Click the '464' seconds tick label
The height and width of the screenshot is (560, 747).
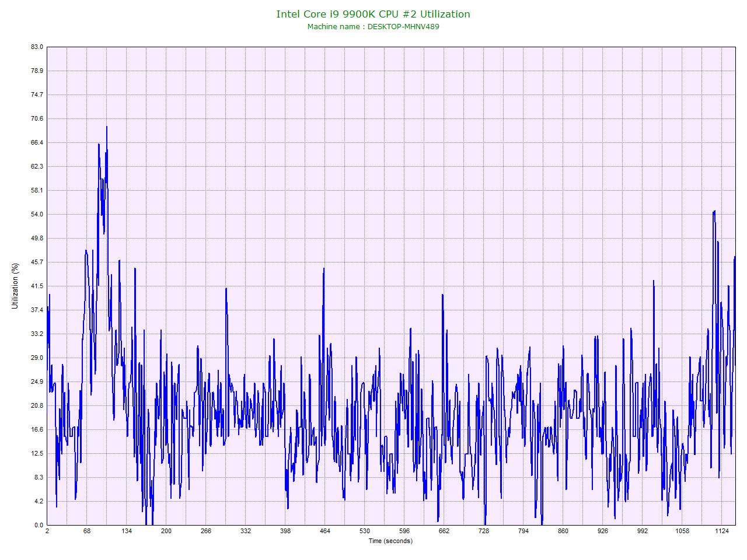coord(325,531)
